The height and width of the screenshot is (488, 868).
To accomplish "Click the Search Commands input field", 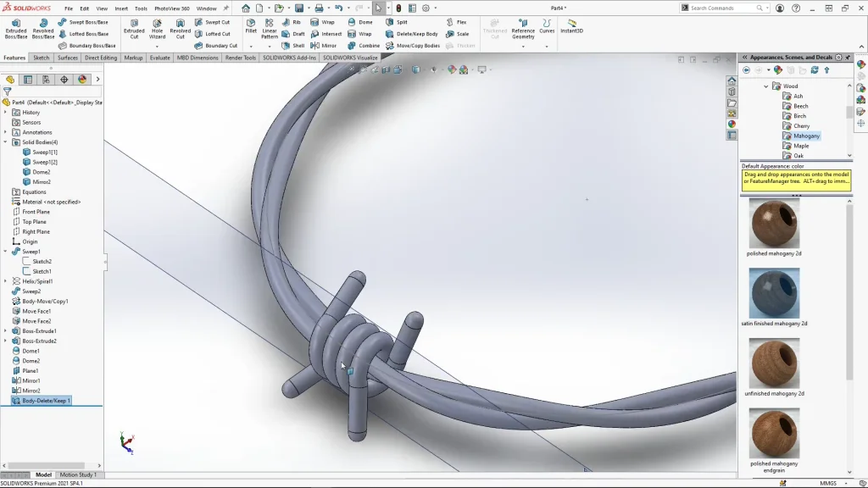I will click(x=721, y=8).
